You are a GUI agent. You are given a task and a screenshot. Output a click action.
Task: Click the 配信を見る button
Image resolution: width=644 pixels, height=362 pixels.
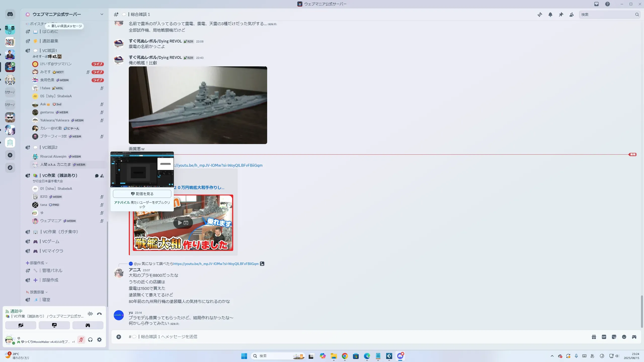[x=142, y=194]
